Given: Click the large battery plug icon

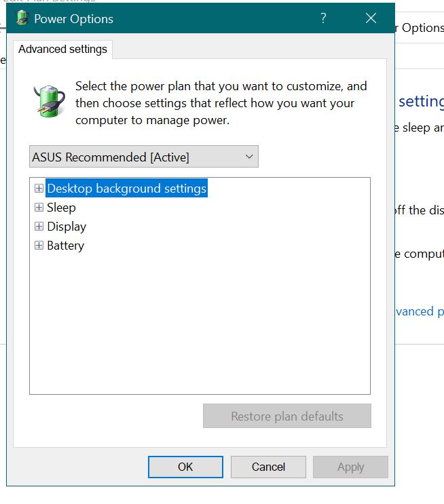Looking at the screenshot, I should click(x=49, y=100).
